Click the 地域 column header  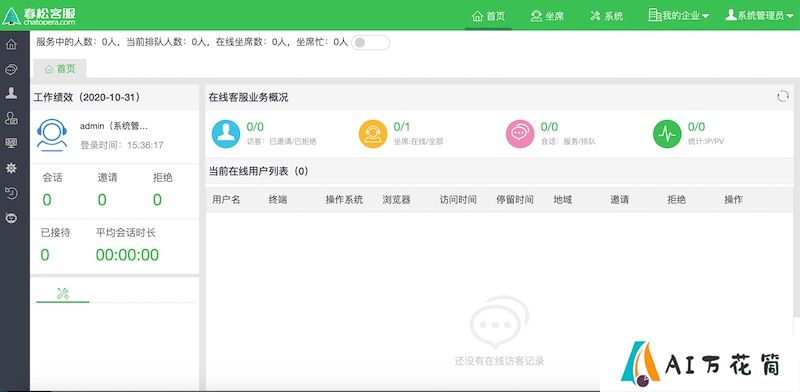(563, 200)
